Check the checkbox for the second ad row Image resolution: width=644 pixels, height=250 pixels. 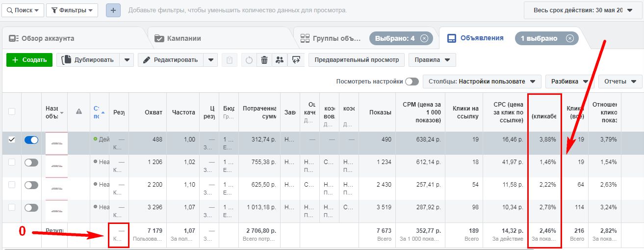[x=12, y=162]
